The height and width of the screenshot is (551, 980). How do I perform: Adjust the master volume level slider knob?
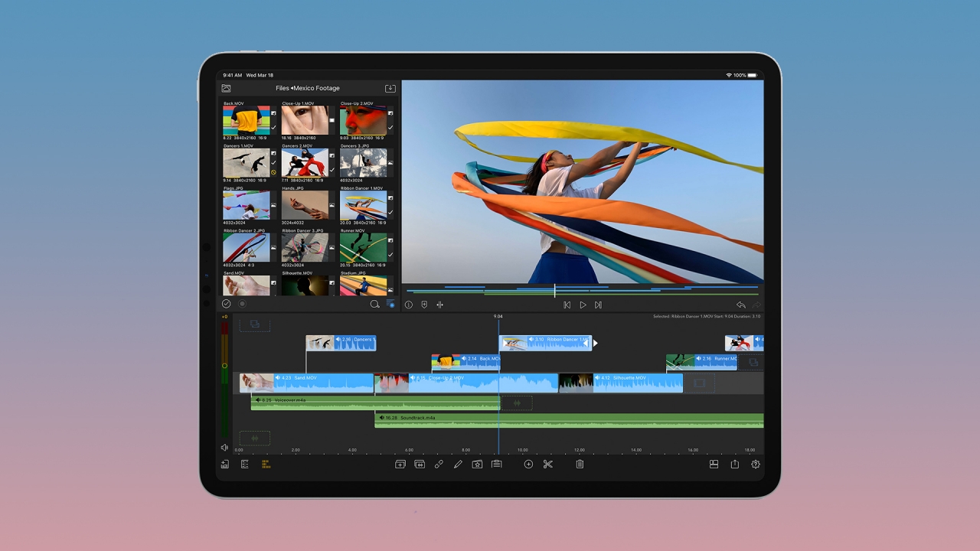point(224,366)
